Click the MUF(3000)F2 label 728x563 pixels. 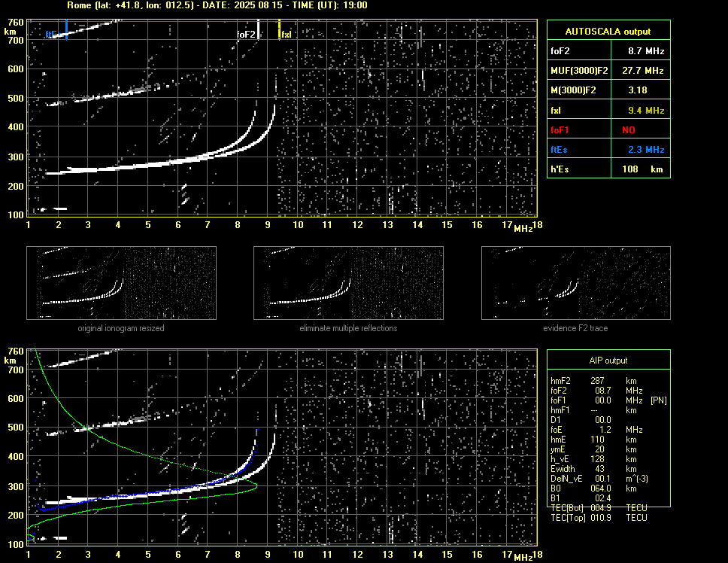[x=579, y=71]
